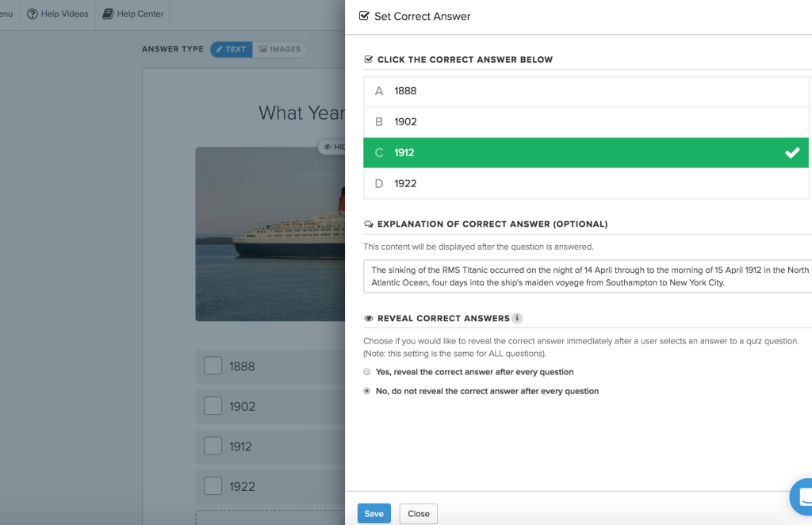Save the correct answer settings

(x=374, y=514)
